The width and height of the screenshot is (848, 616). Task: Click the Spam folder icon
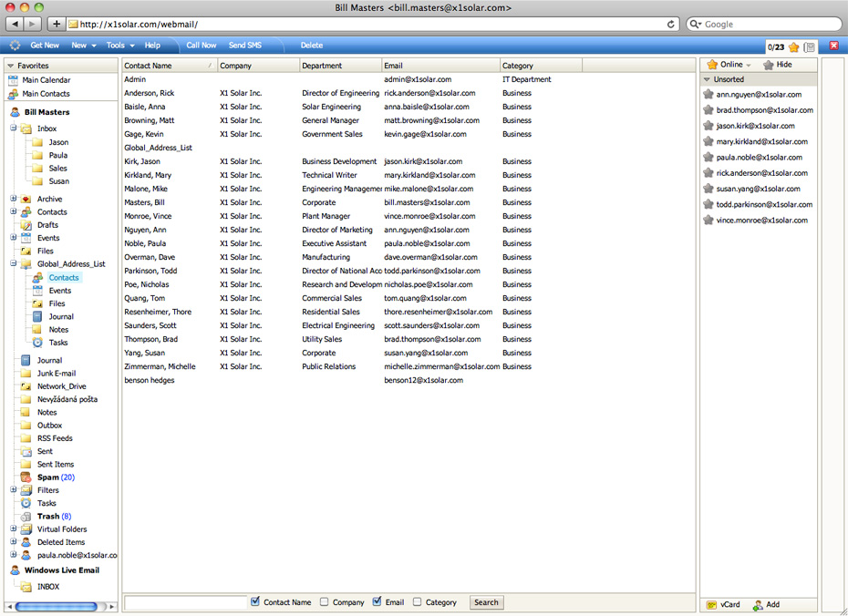tap(26, 477)
